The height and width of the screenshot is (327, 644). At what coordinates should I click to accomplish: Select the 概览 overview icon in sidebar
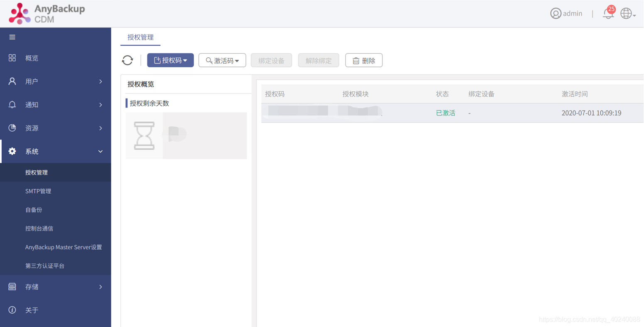click(x=12, y=58)
